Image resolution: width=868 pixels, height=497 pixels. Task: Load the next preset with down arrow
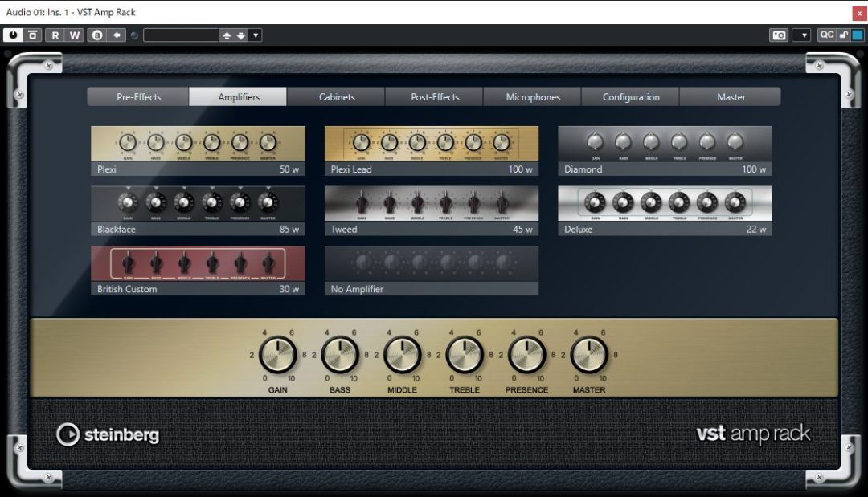(x=241, y=35)
